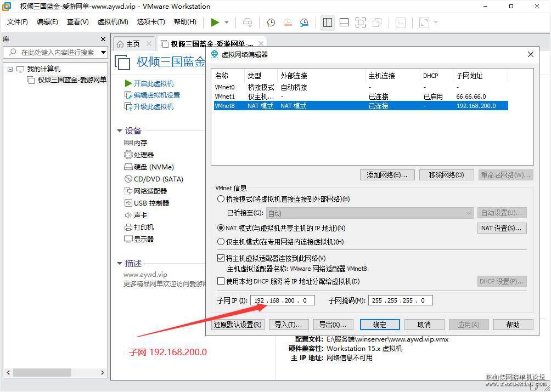
Task: Click the console view toolbar icon
Action: (401, 22)
